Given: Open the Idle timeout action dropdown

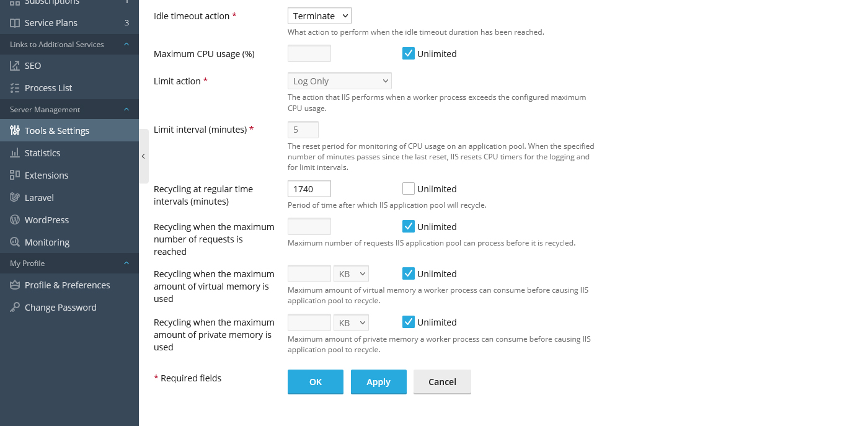Looking at the screenshot, I should tap(319, 16).
